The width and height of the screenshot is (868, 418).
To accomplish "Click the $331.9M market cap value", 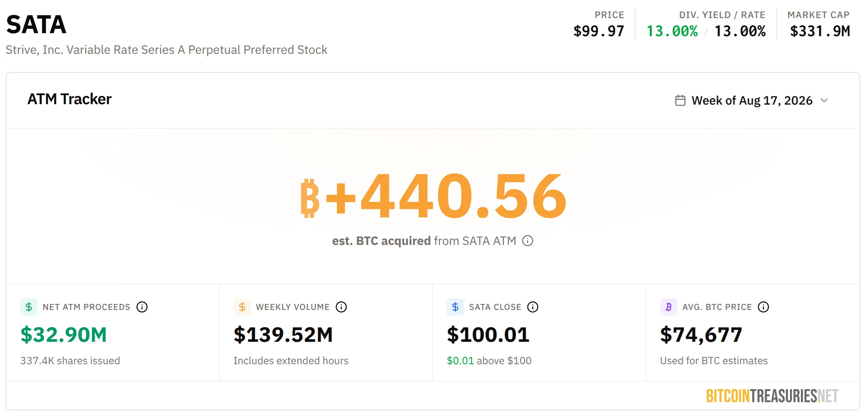I will point(820,31).
